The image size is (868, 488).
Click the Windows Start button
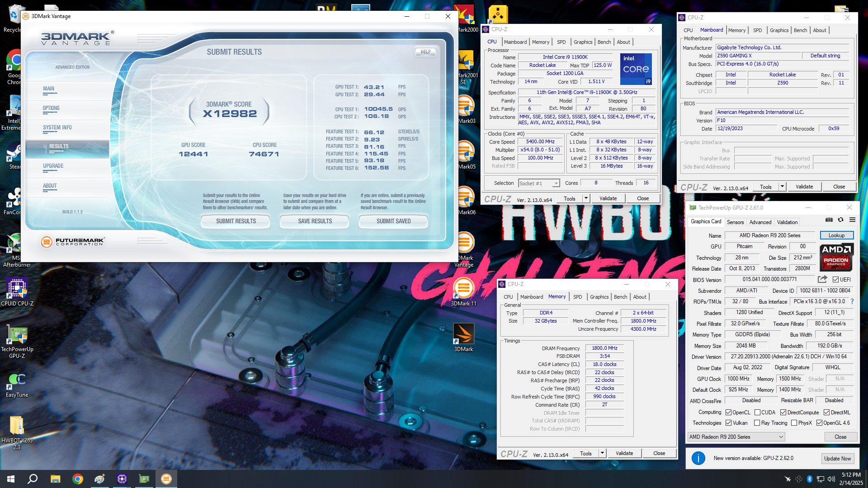pyautogui.click(x=11, y=479)
